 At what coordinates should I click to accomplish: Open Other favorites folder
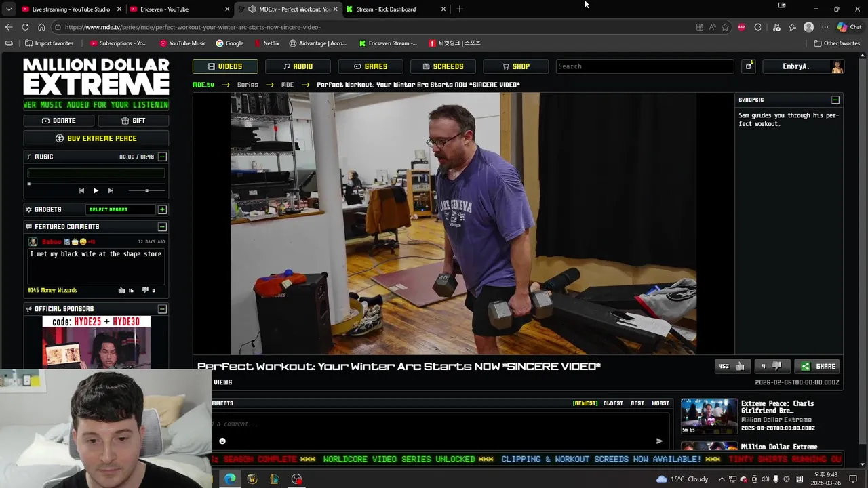(x=836, y=43)
